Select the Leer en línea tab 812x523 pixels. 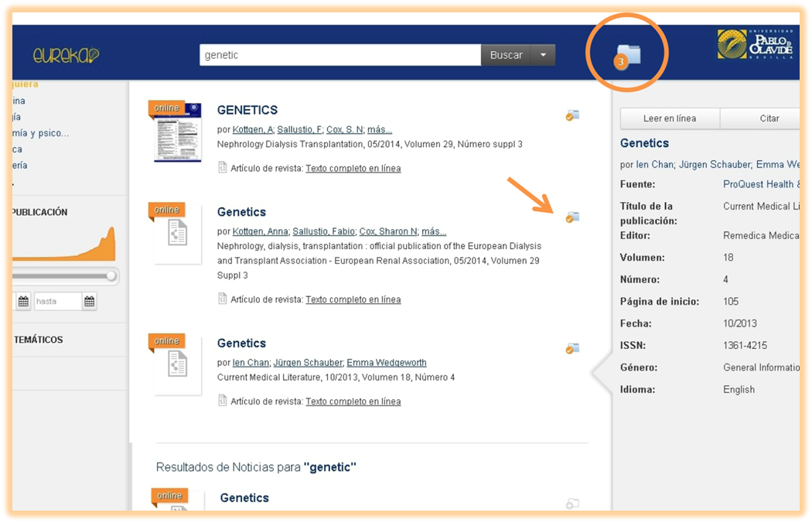tap(669, 118)
